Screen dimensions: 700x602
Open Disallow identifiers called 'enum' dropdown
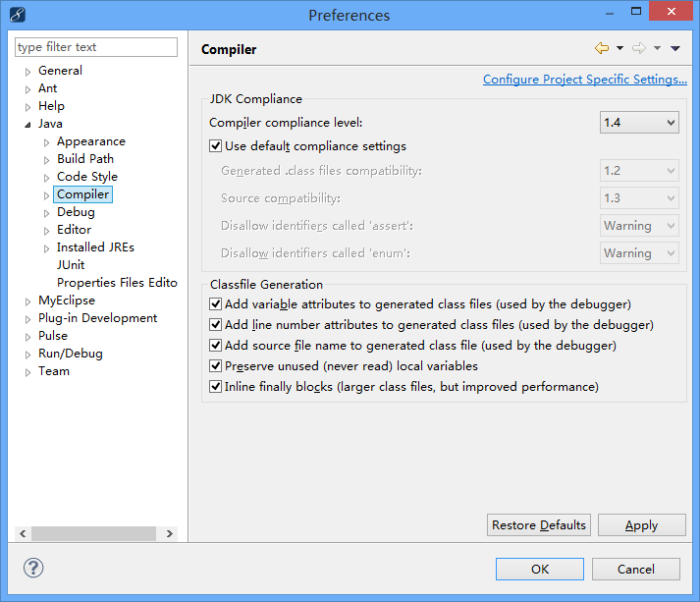(x=639, y=253)
